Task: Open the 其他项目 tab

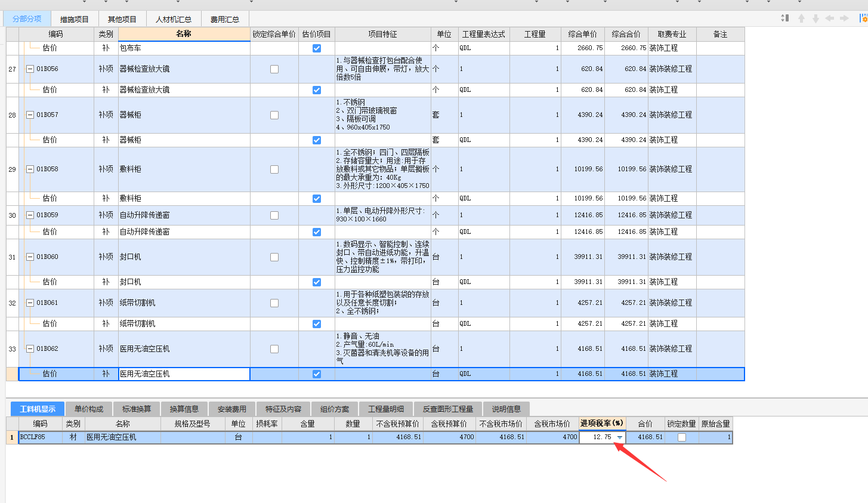Action: (122, 19)
